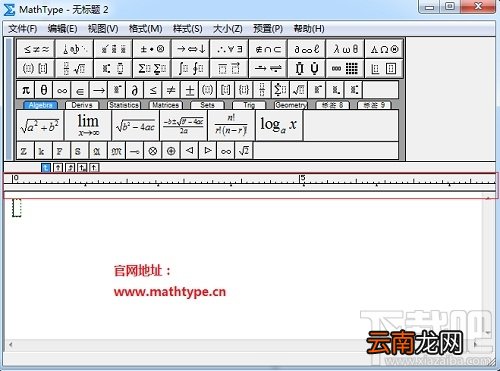Insert the θ symbol from small bar

coord(44,90)
